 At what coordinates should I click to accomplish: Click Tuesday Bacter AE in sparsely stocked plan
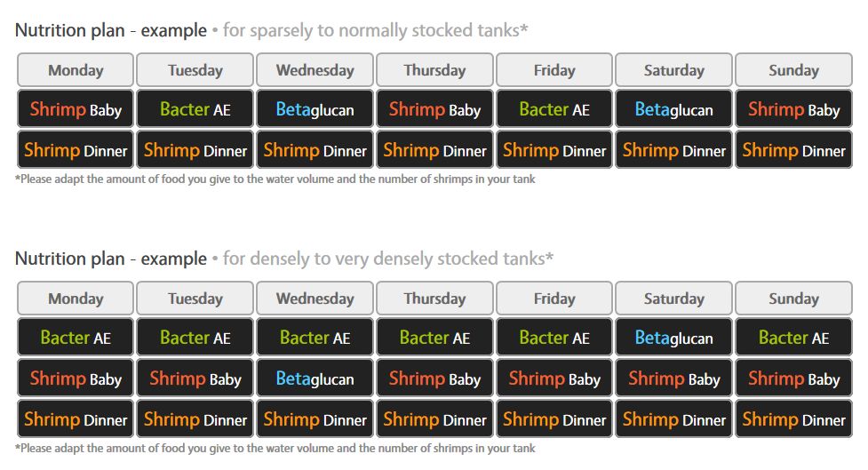(x=195, y=110)
